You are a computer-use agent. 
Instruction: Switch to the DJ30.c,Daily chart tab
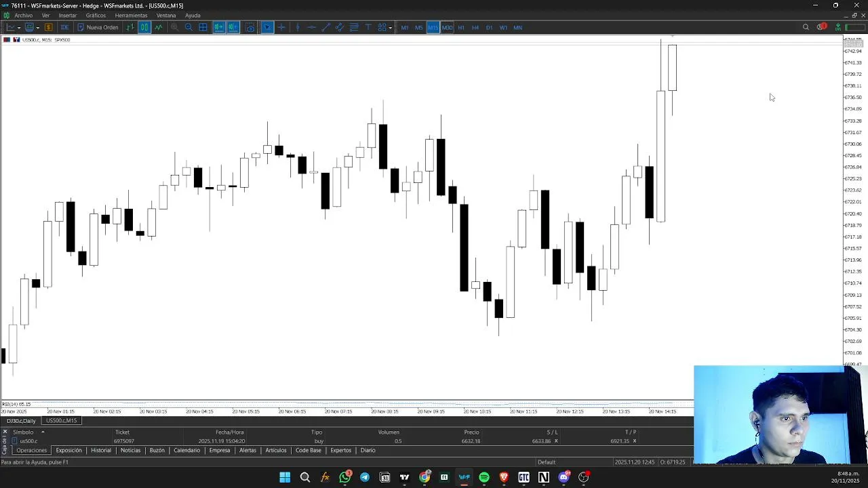tap(21, 421)
